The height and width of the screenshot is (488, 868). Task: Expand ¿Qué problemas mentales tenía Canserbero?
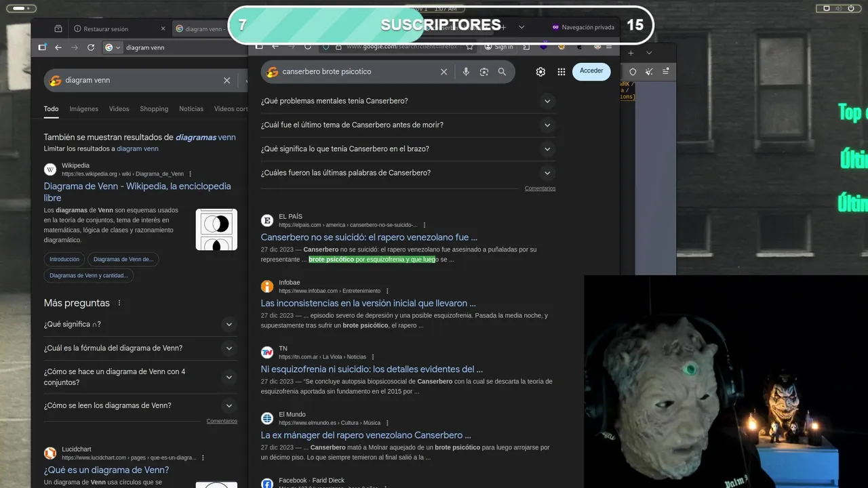pyautogui.click(x=408, y=101)
